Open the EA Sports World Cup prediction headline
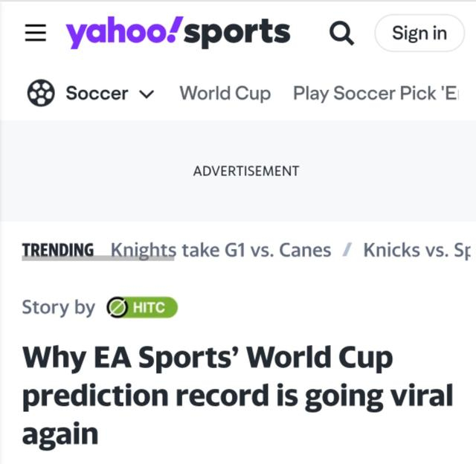 pos(238,396)
